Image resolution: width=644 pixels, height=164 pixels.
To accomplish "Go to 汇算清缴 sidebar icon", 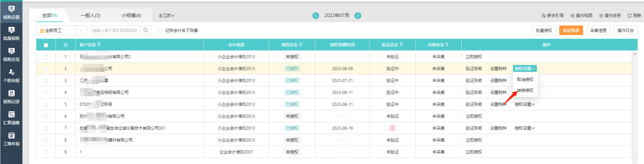I will (x=11, y=118).
